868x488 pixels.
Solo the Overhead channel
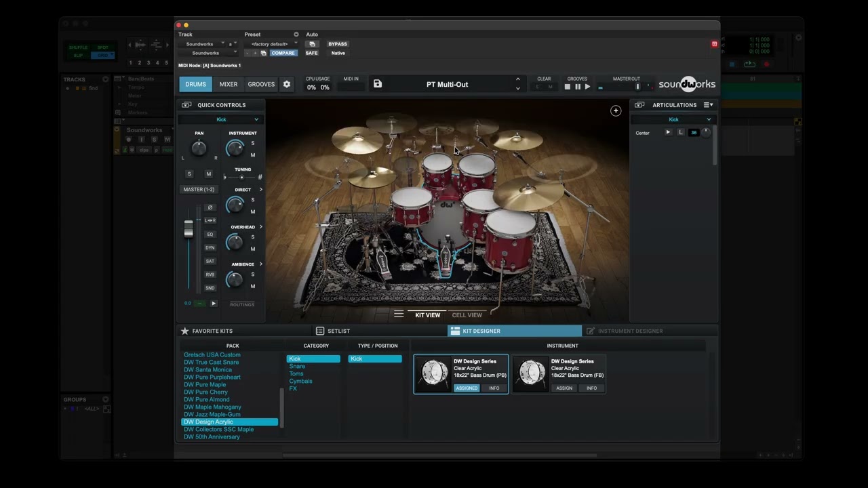pyautogui.click(x=253, y=237)
